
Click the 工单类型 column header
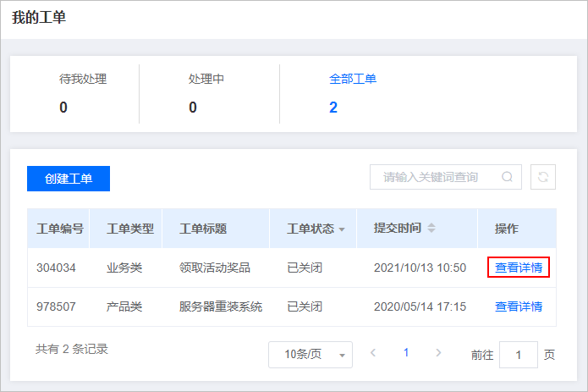pyautogui.click(x=130, y=229)
